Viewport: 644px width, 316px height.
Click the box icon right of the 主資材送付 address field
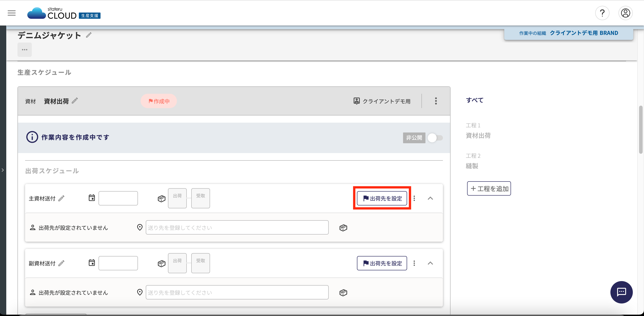(x=343, y=228)
